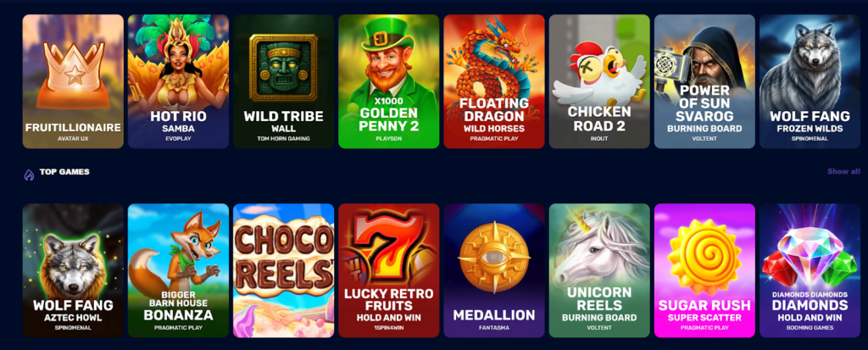The image size is (868, 350).
Task: Play Lucky Retro Fruits Hold and Win
Action: click(388, 270)
